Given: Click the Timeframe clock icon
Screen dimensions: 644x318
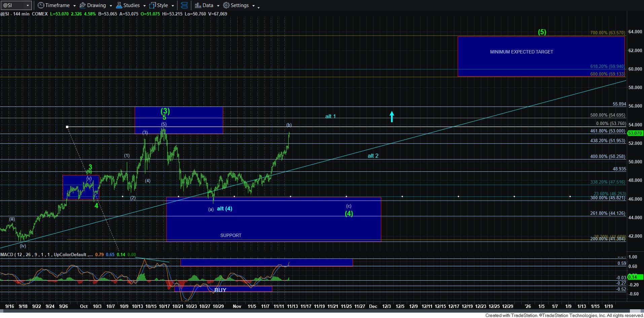Looking at the screenshot, I should (x=41, y=5).
